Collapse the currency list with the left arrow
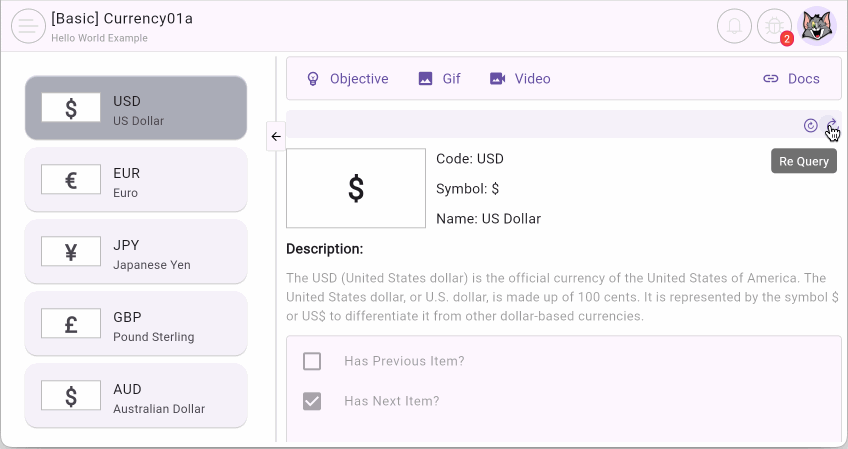 pos(276,136)
